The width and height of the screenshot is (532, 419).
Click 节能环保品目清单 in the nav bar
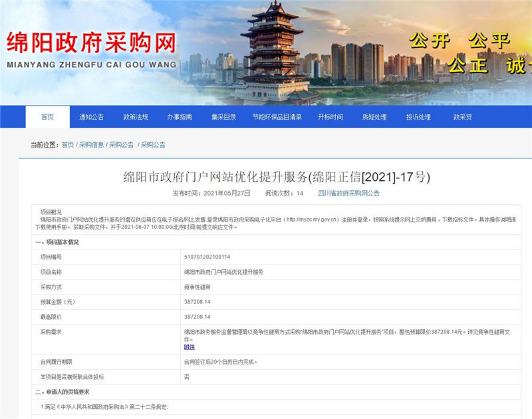277,117
